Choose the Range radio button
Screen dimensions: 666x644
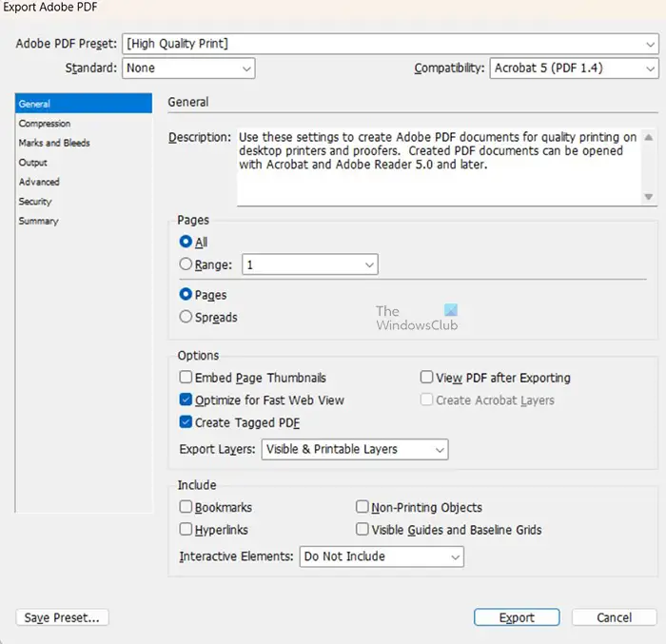pyautogui.click(x=186, y=264)
